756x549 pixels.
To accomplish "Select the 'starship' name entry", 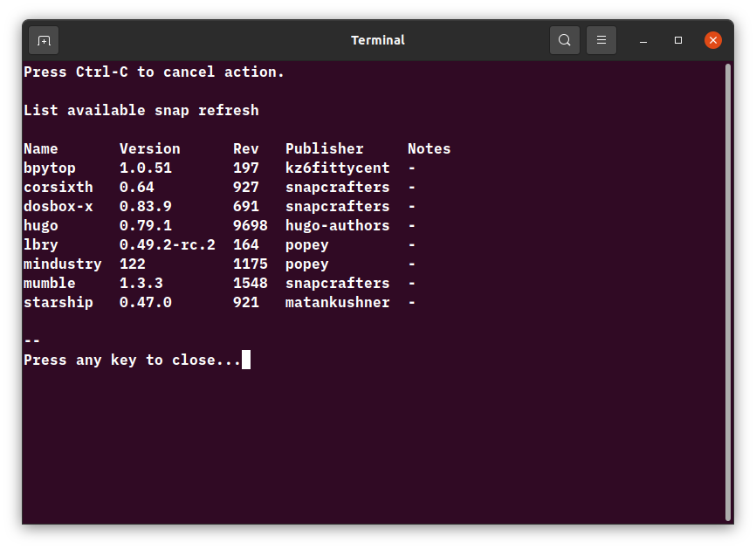I will (58, 303).
